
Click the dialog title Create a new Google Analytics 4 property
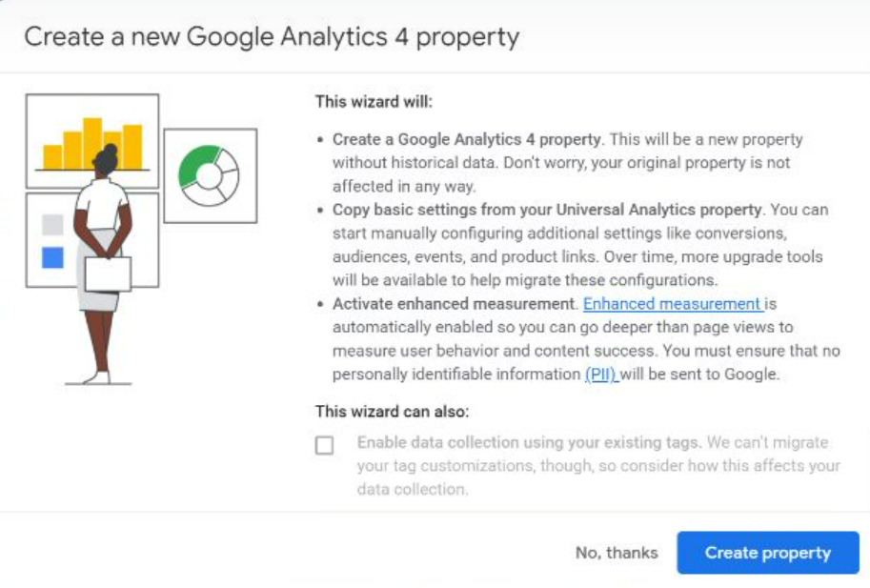pyautogui.click(x=272, y=37)
